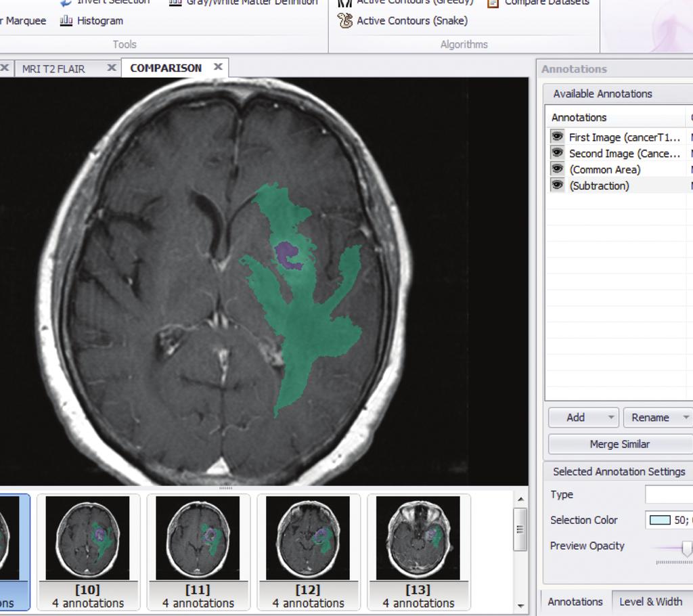Select slice thumbnail [12]
693x616 pixels.
pyautogui.click(x=308, y=552)
